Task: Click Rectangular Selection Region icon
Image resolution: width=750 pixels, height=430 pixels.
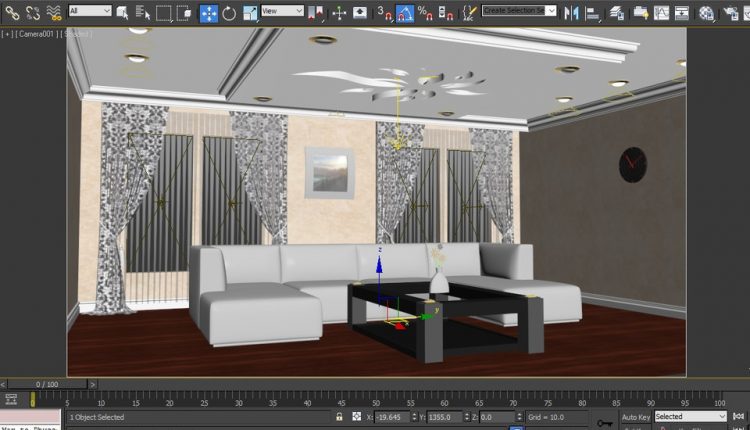Action: pos(164,13)
